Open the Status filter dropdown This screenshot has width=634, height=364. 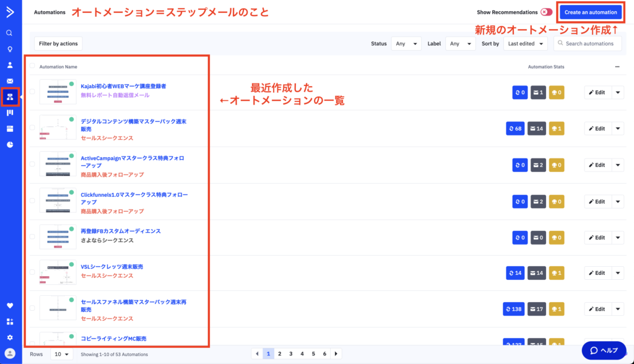tap(406, 44)
